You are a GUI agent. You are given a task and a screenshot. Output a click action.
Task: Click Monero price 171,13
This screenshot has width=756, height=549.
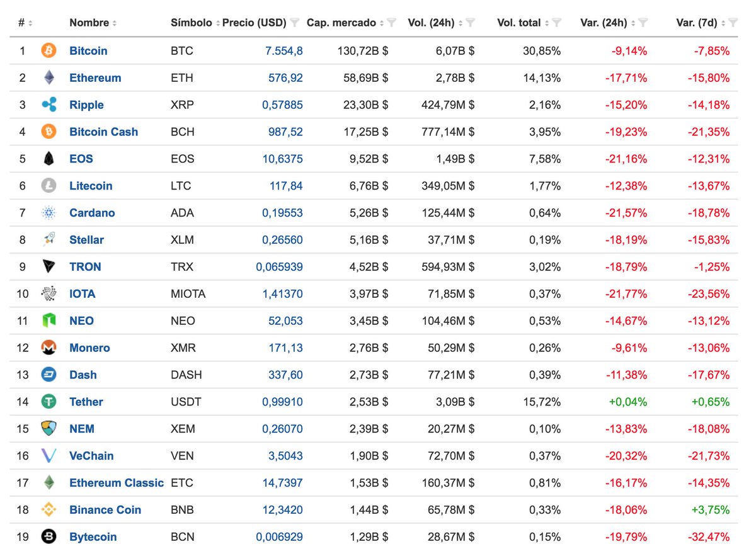(286, 348)
